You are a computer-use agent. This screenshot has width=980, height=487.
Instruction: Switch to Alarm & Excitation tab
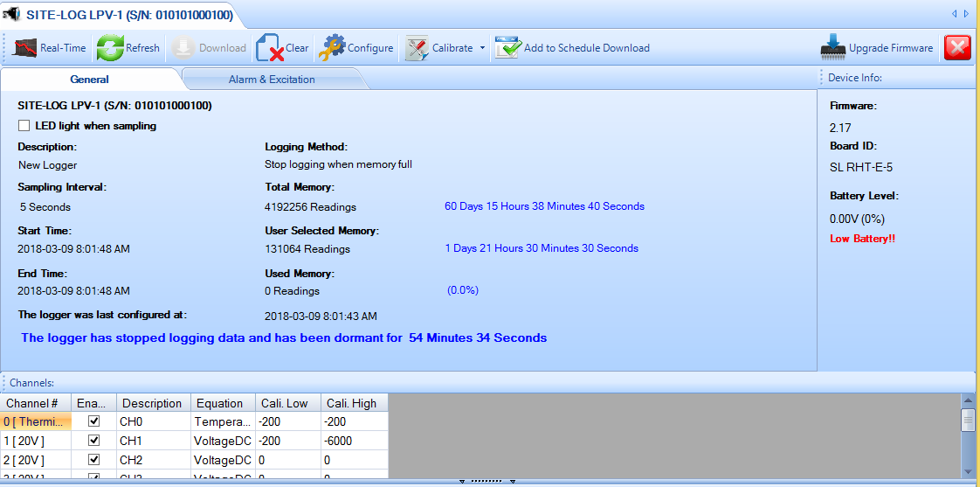pyautogui.click(x=272, y=80)
